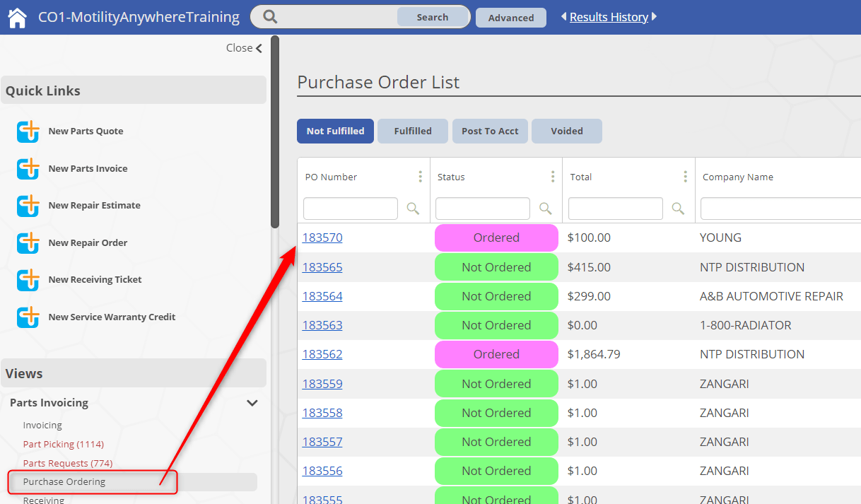Open the PO Number column options menu
Image resolution: width=861 pixels, height=504 pixels.
[420, 177]
